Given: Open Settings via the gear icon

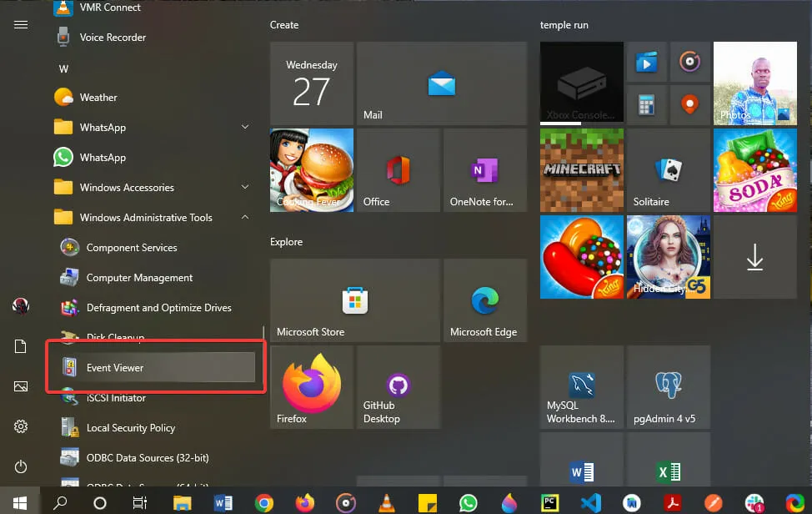Looking at the screenshot, I should 21,426.
